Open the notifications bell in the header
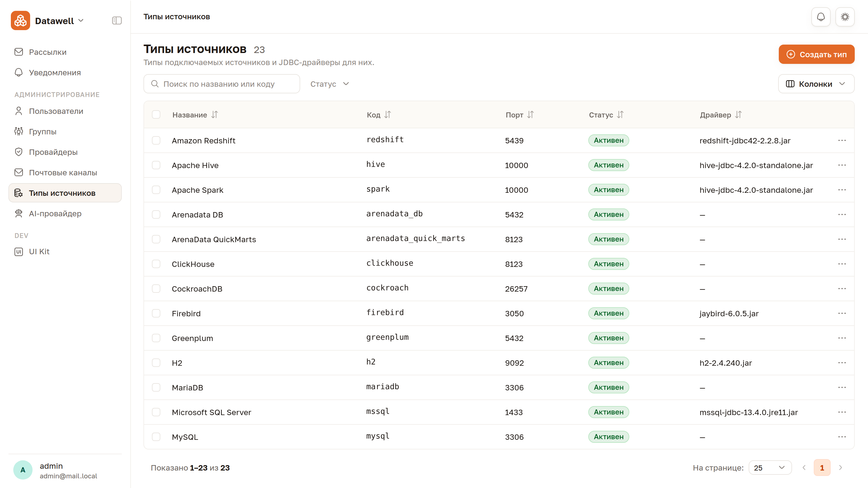868x488 pixels. coord(821,17)
